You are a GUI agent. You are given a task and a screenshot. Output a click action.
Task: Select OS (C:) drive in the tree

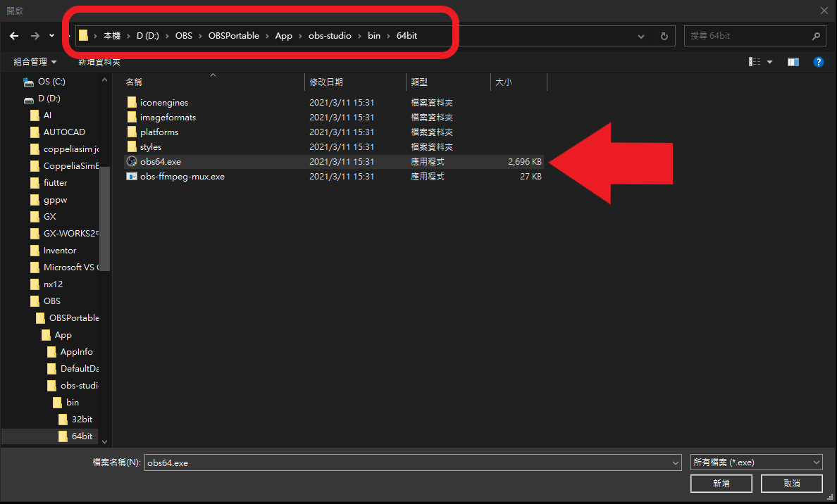point(51,82)
